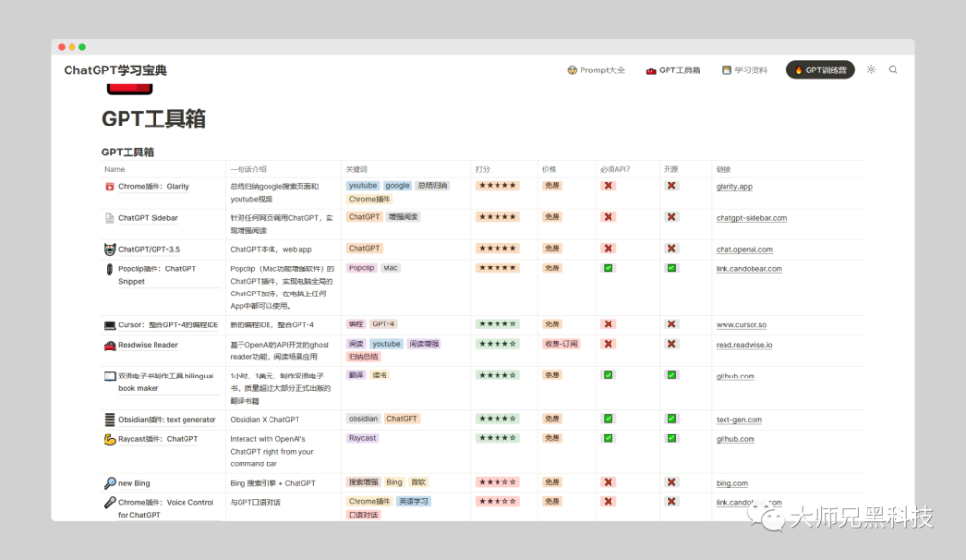Viewport: 966px width, 560px height.
Task: Toggle the API checkbox for Obsidian row
Action: tap(608, 419)
